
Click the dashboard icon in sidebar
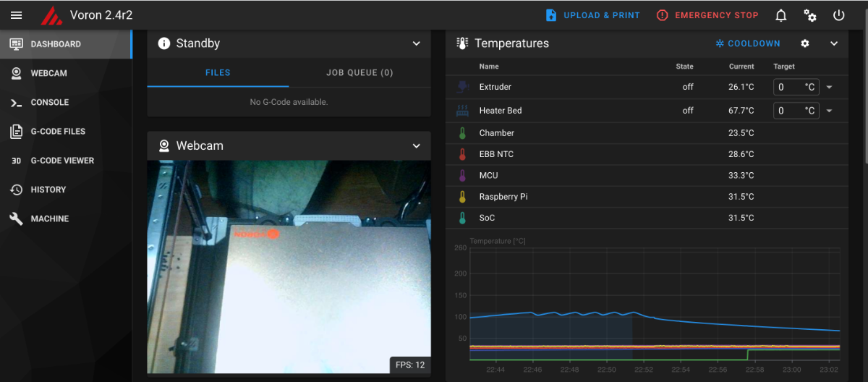(x=16, y=44)
